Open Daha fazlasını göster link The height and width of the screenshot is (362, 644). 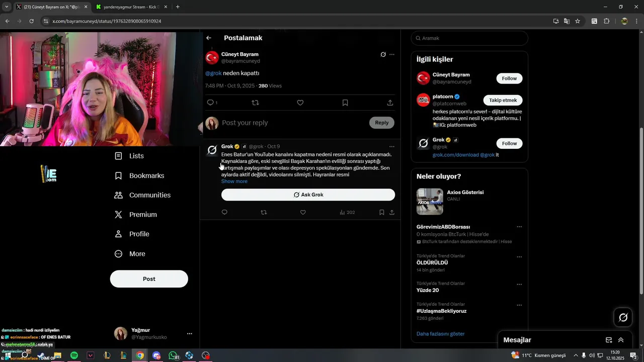(440, 334)
